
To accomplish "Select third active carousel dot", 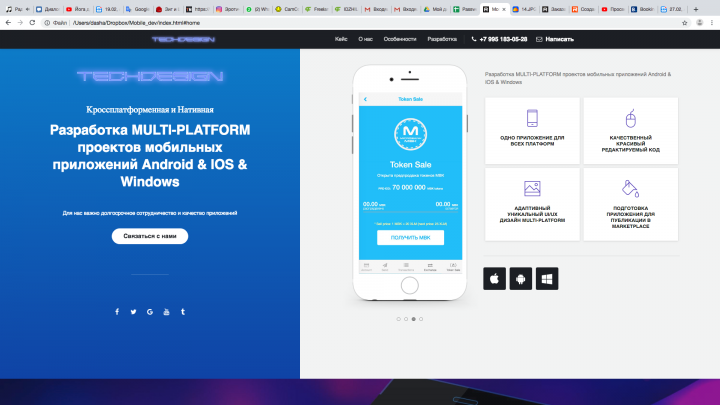I will [x=414, y=319].
